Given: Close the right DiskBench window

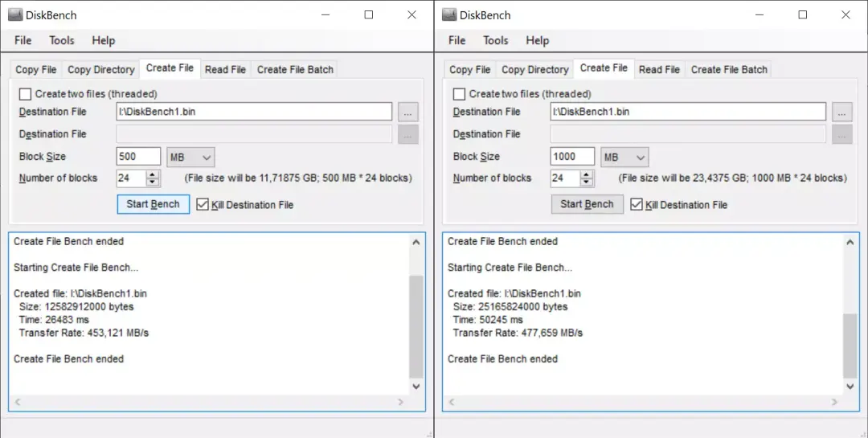Looking at the screenshot, I should coord(845,15).
